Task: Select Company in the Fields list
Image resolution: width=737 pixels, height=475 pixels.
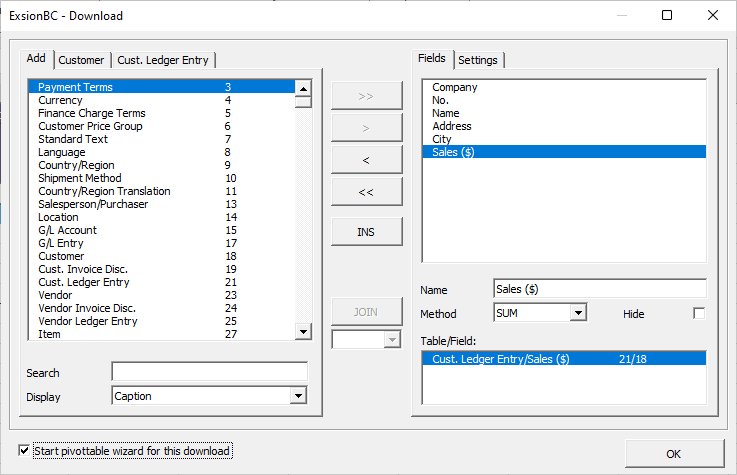Action: click(x=564, y=87)
